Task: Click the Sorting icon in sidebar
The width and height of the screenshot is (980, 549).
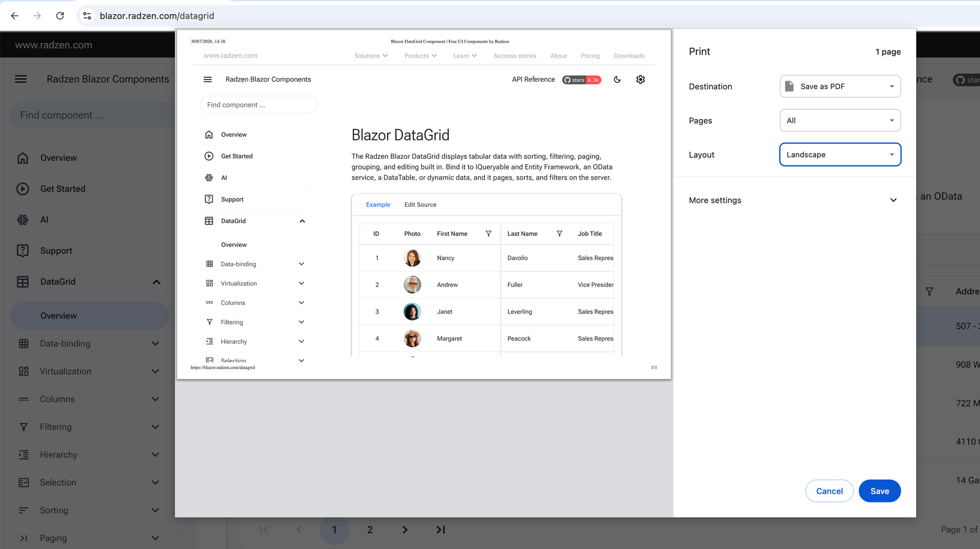Action: coord(23,510)
